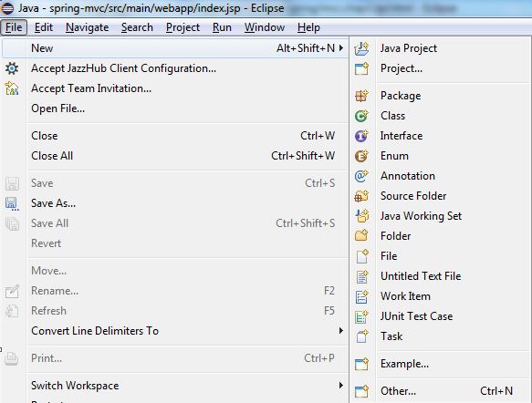Click the brown Enum icon
This screenshot has height=403, width=532.
click(361, 156)
